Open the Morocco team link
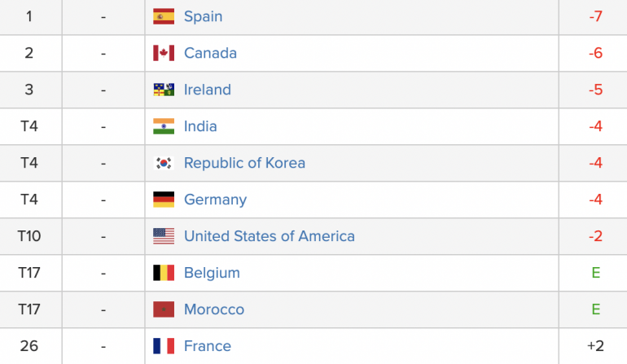The image size is (627, 364). pos(214,309)
